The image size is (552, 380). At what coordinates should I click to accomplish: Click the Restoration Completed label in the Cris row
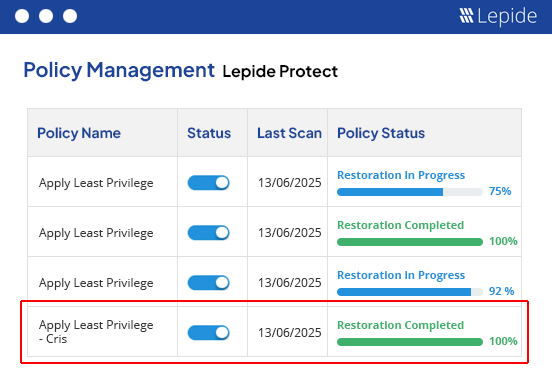click(x=401, y=325)
